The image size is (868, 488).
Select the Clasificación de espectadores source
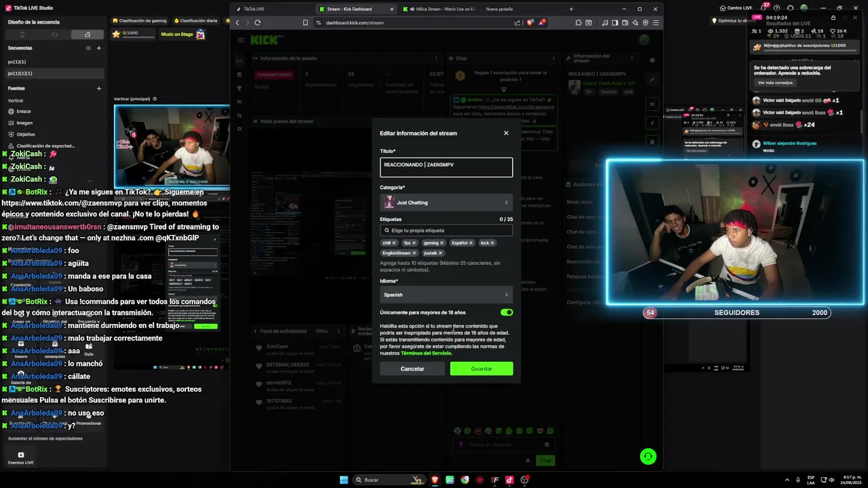[x=54, y=146]
